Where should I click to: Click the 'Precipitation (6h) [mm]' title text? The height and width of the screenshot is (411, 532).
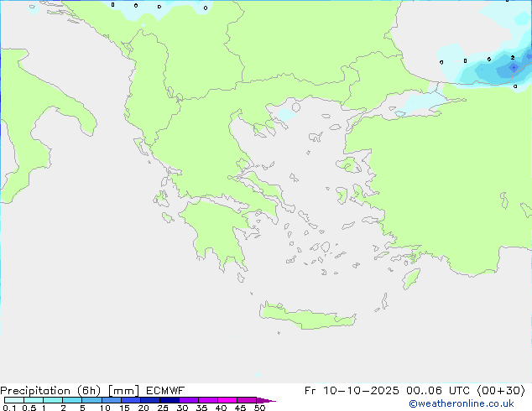70,391
